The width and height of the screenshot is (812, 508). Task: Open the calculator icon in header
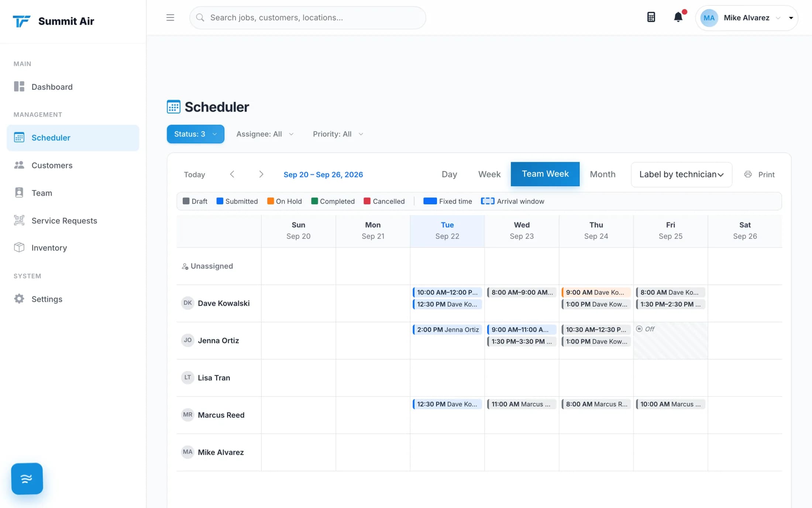(651, 17)
